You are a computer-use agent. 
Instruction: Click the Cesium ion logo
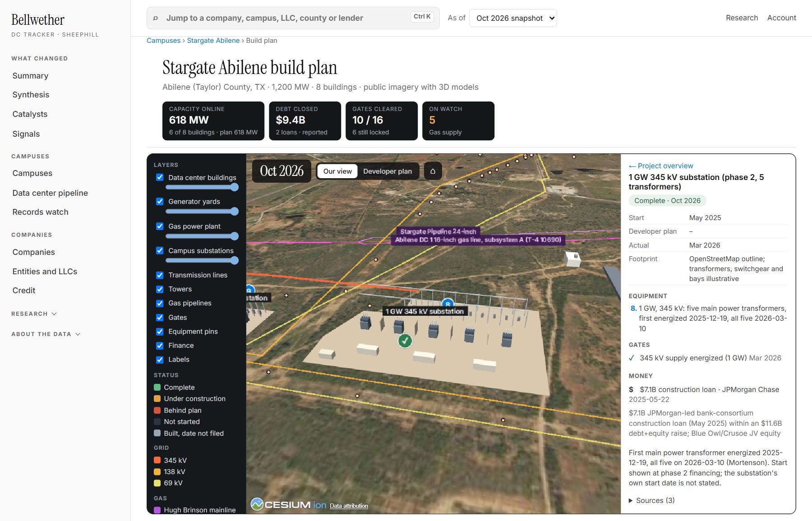(289, 504)
